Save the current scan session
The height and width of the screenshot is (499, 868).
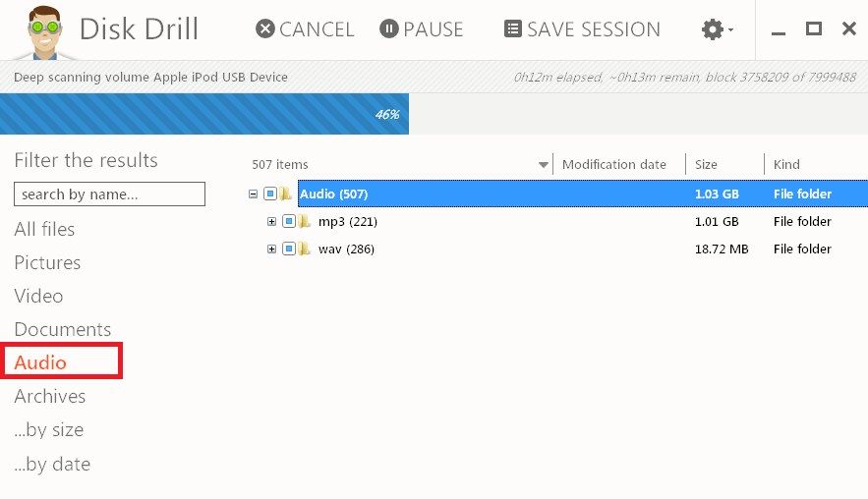coord(582,29)
